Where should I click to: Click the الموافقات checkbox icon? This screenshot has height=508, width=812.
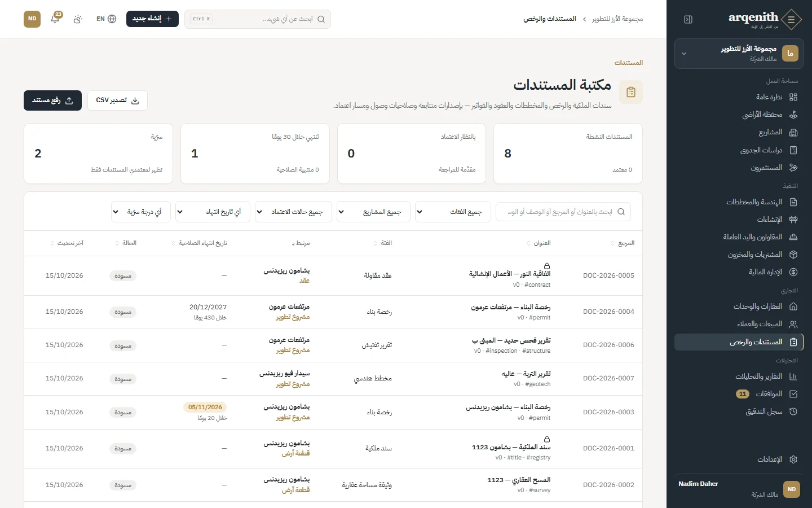(x=793, y=394)
